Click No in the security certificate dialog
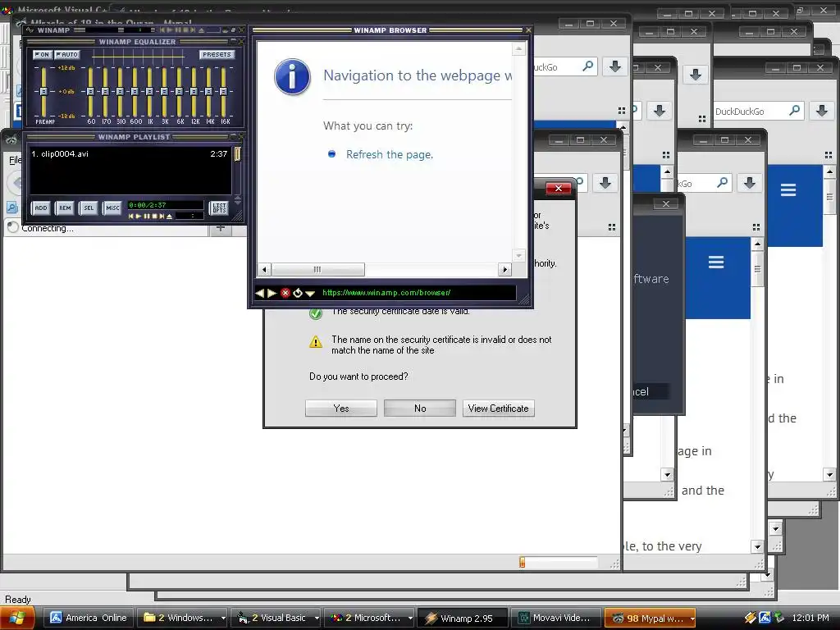 click(420, 409)
